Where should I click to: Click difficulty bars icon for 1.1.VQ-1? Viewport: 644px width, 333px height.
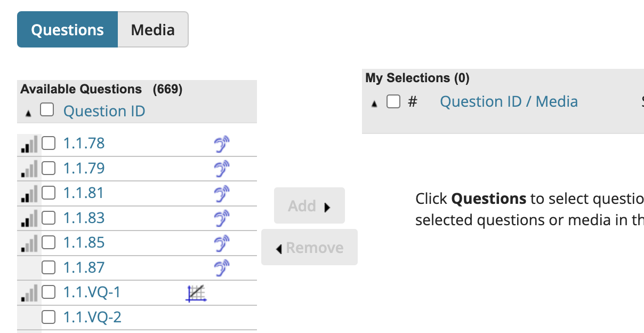(29, 292)
